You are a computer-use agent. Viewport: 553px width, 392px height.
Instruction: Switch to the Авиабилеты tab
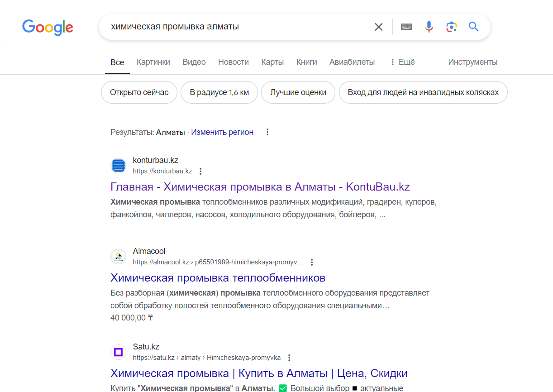point(352,62)
